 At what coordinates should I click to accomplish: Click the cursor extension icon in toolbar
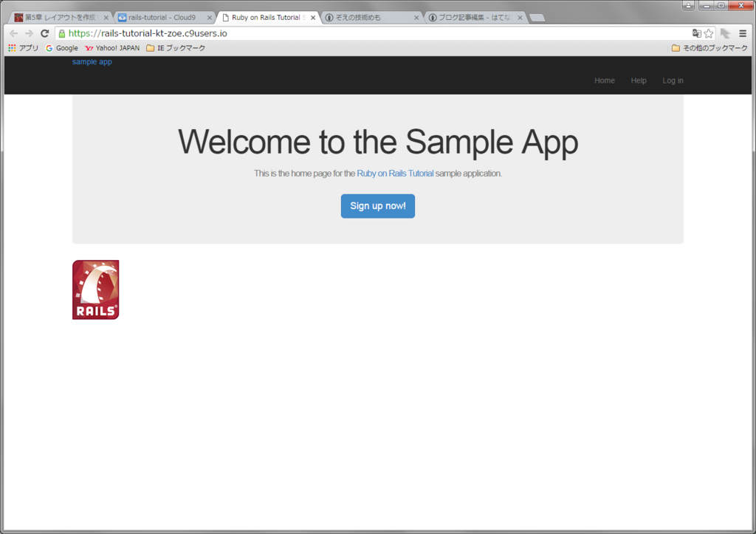tap(726, 33)
